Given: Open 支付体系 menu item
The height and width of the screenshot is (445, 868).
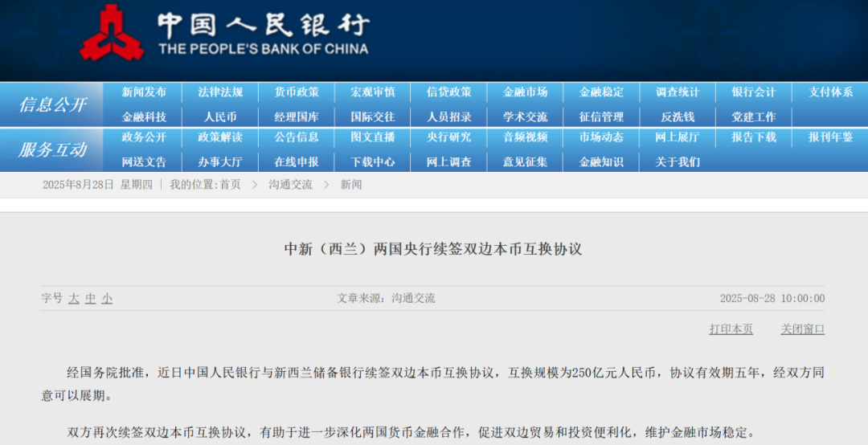Looking at the screenshot, I should (x=830, y=92).
